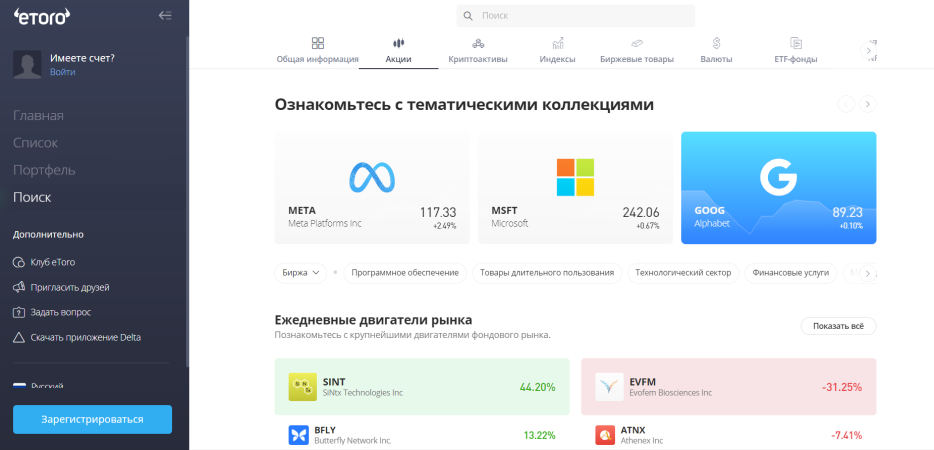Click the Зарегистрироваться button

coord(92,420)
